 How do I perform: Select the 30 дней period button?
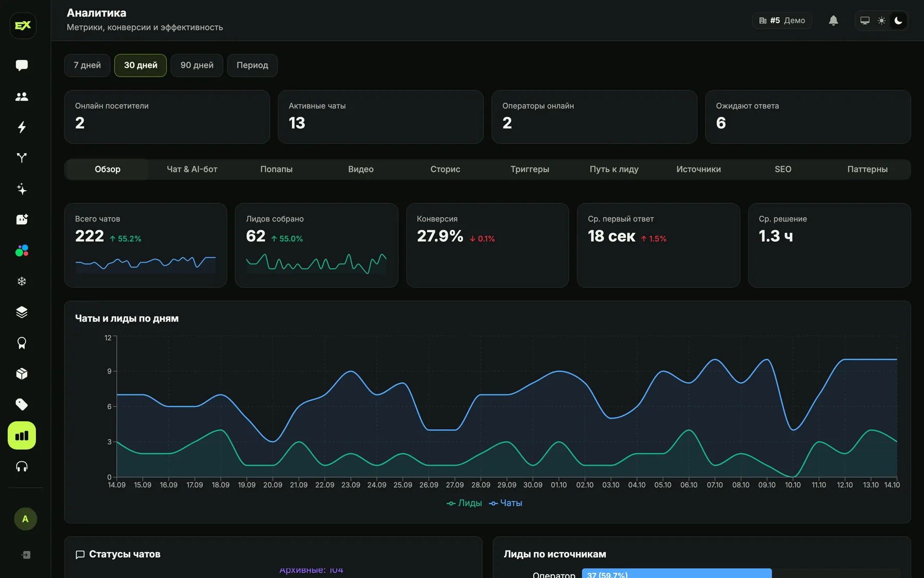[x=141, y=65]
